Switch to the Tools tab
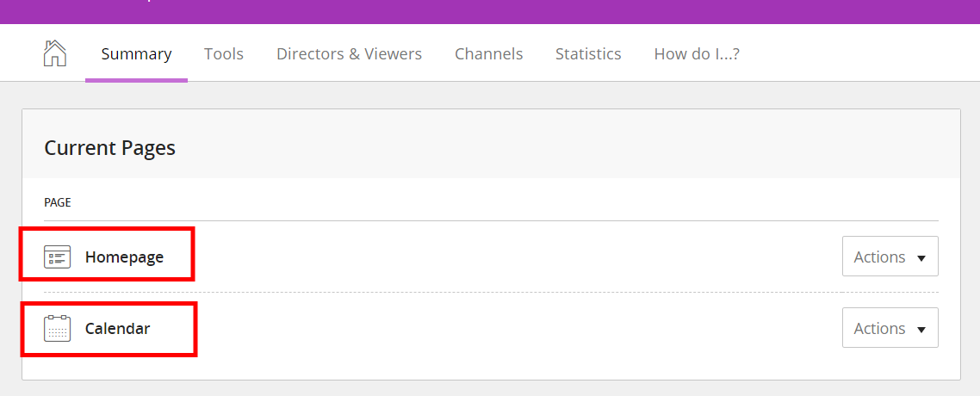980x396 pixels. click(224, 53)
